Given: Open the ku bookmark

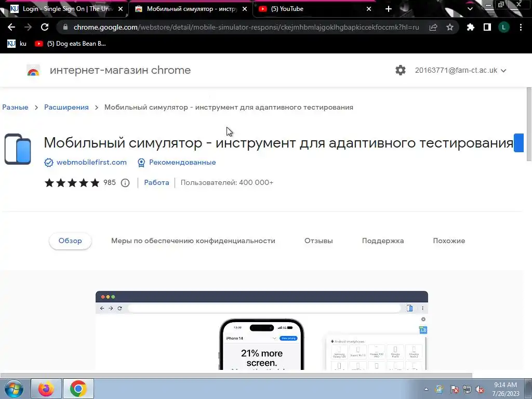Looking at the screenshot, I should pos(17,44).
